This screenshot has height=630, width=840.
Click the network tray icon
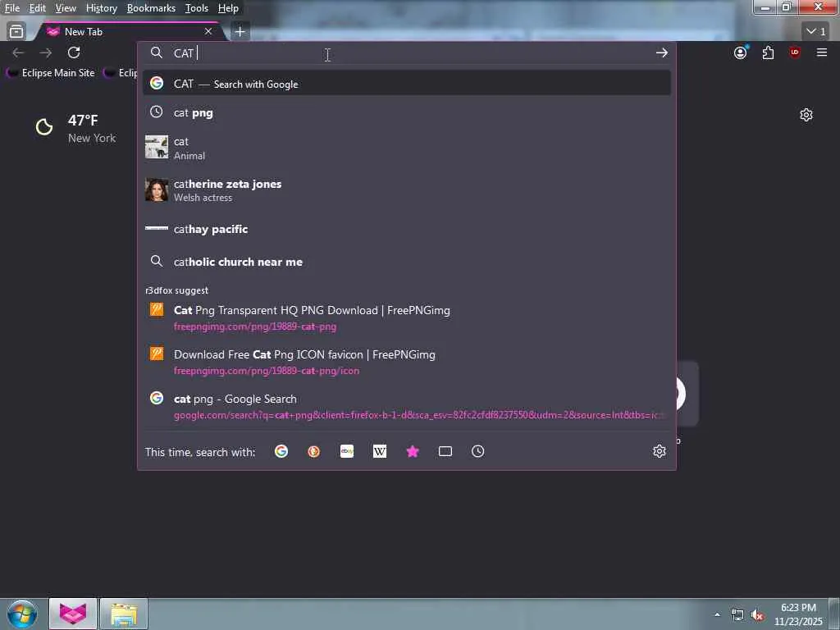(737, 615)
